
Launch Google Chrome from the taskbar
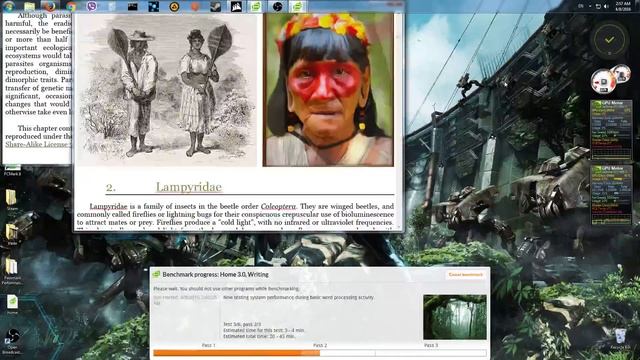point(71,7)
